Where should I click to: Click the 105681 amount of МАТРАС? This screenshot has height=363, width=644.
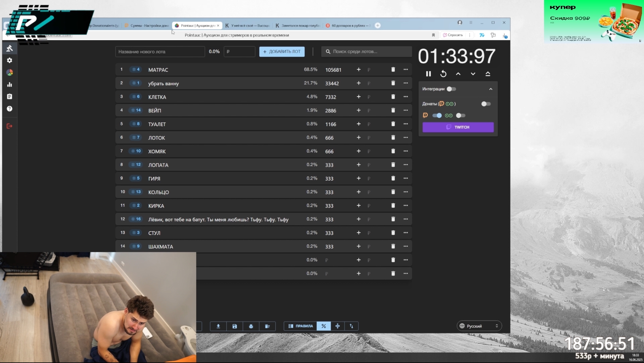click(x=333, y=70)
